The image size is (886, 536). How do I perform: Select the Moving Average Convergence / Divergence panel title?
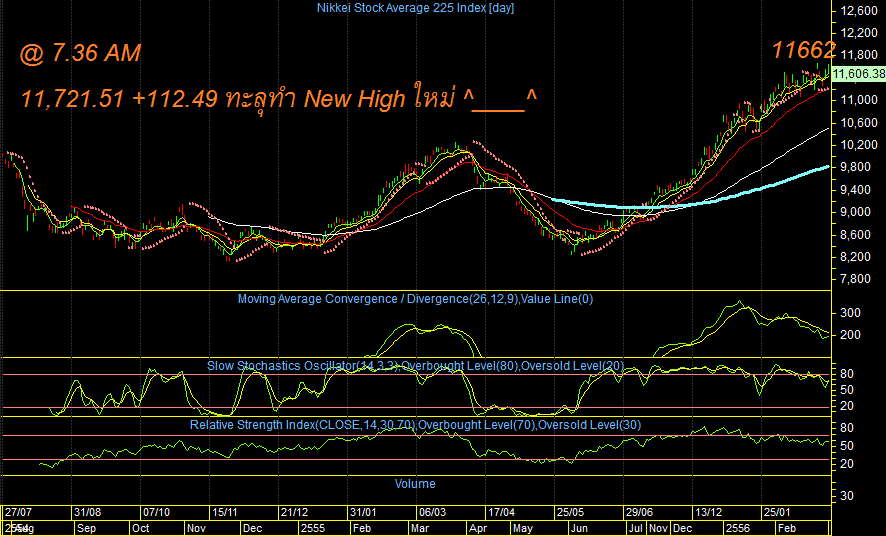pos(415,299)
